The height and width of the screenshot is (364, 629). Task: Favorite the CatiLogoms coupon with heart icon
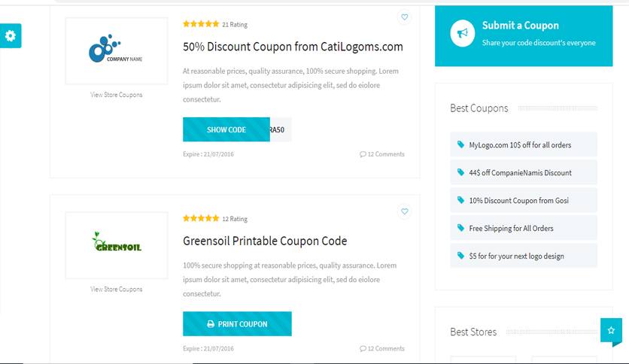(404, 17)
